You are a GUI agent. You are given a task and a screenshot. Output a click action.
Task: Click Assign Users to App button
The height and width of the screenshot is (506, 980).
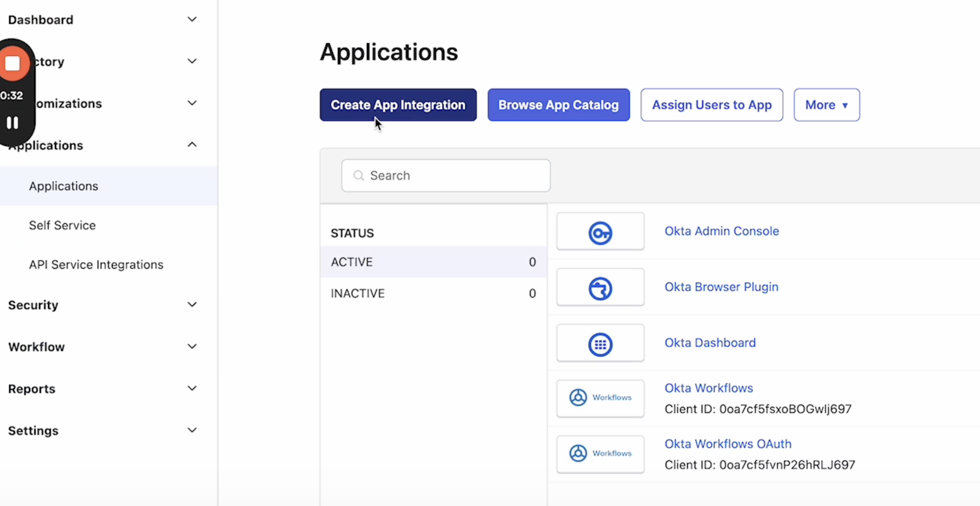(712, 105)
